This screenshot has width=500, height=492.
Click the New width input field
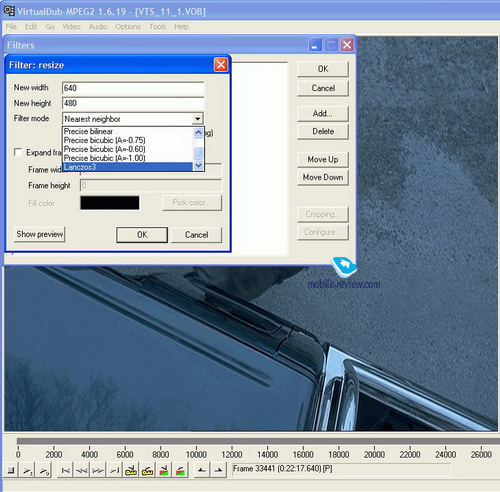click(x=133, y=88)
